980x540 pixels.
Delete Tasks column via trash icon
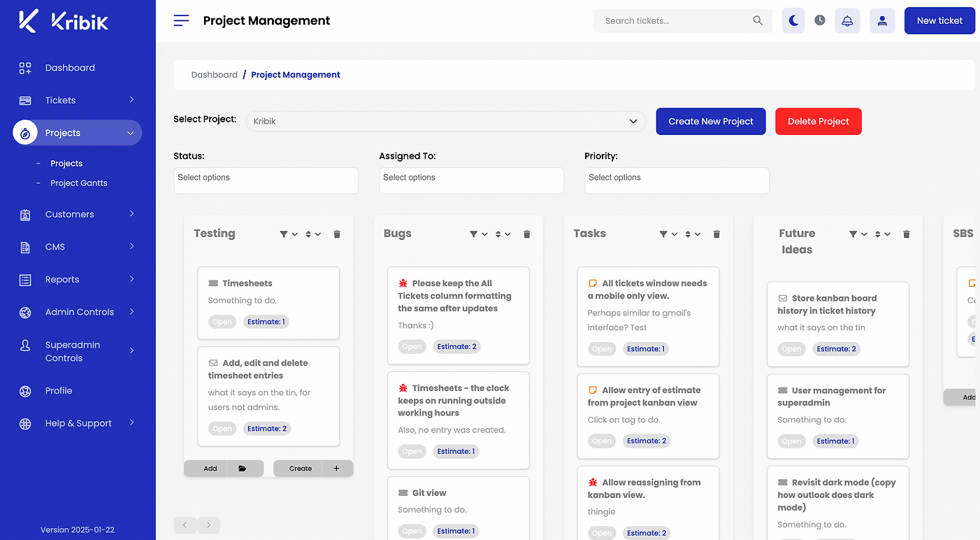716,234
